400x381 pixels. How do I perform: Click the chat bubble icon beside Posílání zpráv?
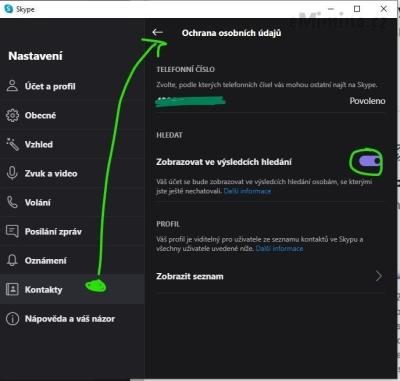(x=12, y=231)
